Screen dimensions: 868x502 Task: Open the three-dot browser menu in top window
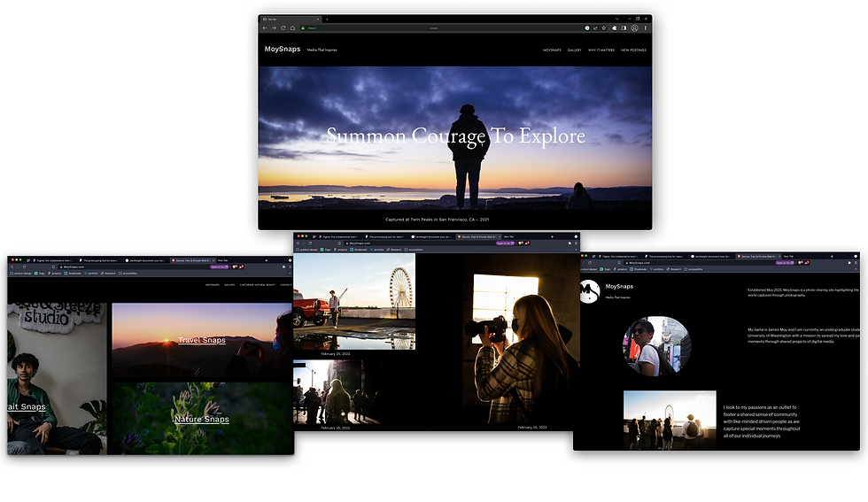[646, 27]
